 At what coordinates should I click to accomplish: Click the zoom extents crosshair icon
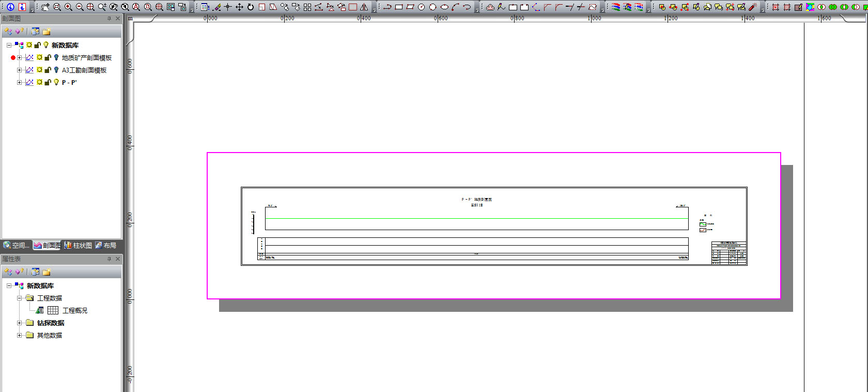click(91, 7)
